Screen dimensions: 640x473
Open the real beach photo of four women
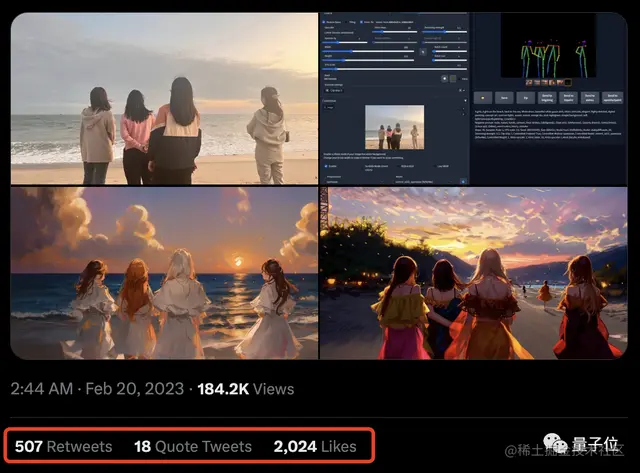click(164, 98)
